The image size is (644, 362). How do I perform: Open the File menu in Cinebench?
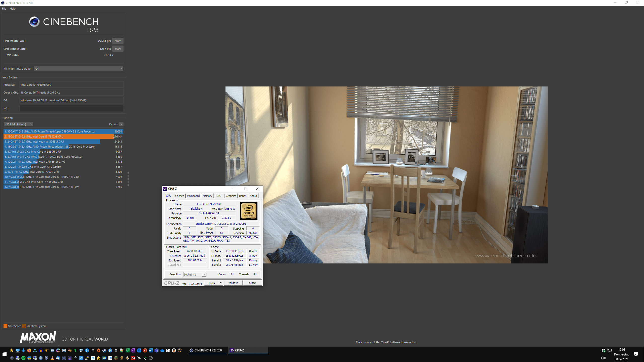click(x=4, y=9)
